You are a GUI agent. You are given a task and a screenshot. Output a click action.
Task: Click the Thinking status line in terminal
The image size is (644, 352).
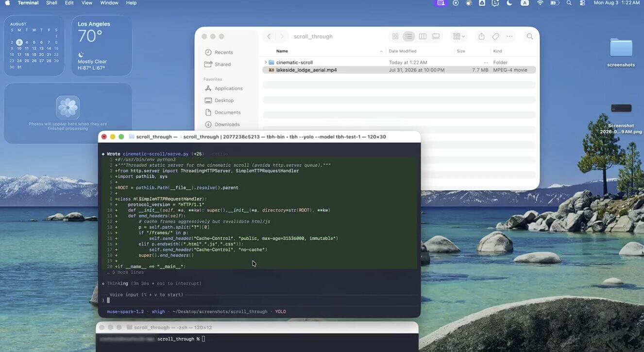click(x=152, y=283)
